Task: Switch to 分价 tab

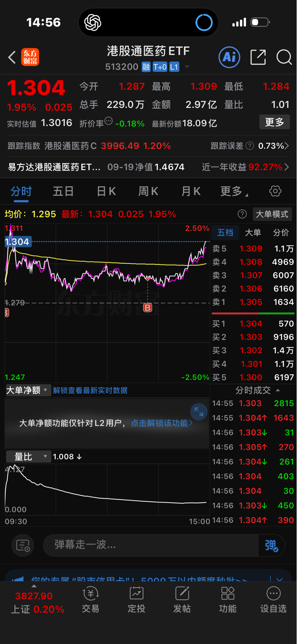Action: coord(281,232)
